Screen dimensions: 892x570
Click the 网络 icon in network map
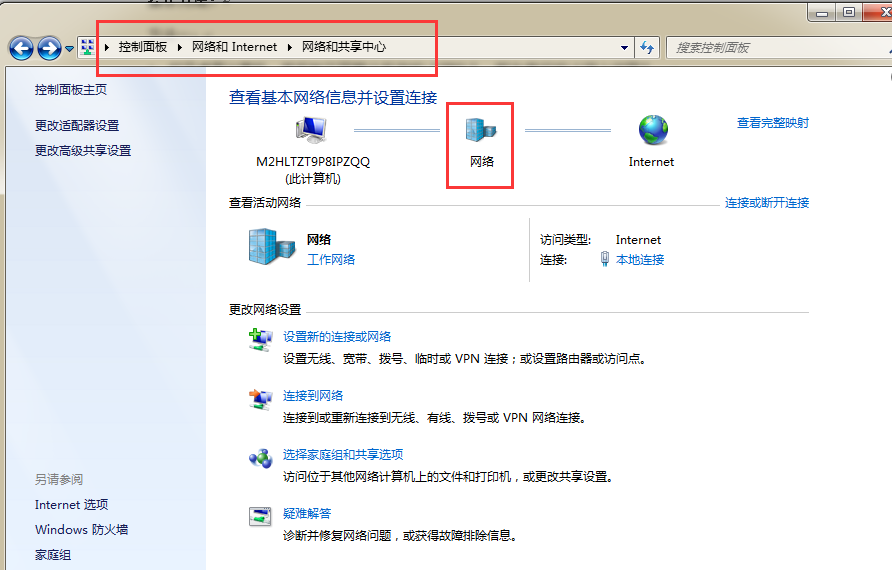(x=481, y=130)
